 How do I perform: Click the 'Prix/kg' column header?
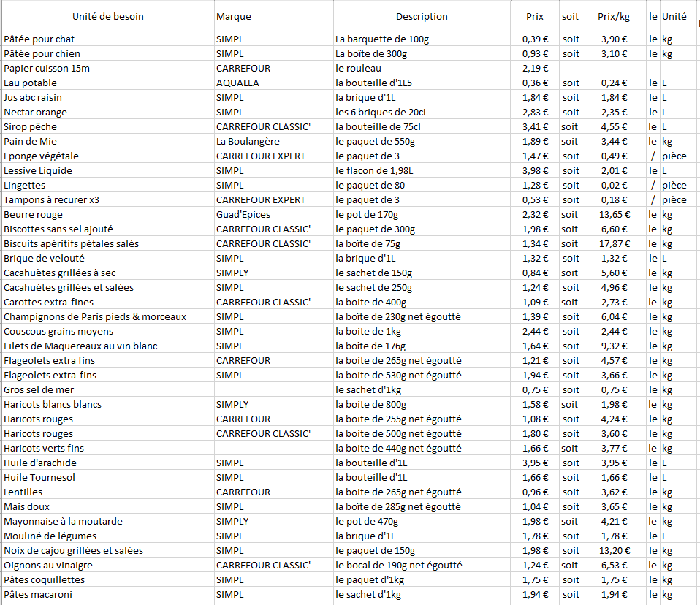(614, 17)
